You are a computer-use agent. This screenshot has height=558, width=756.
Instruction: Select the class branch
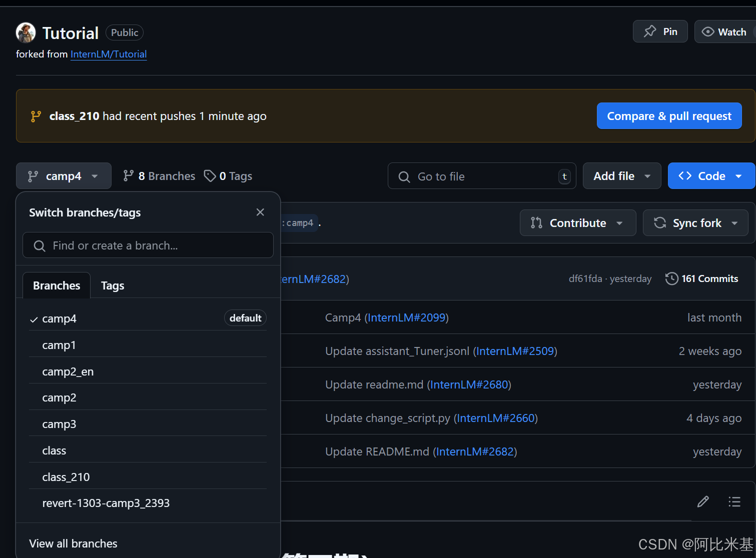tap(148, 450)
